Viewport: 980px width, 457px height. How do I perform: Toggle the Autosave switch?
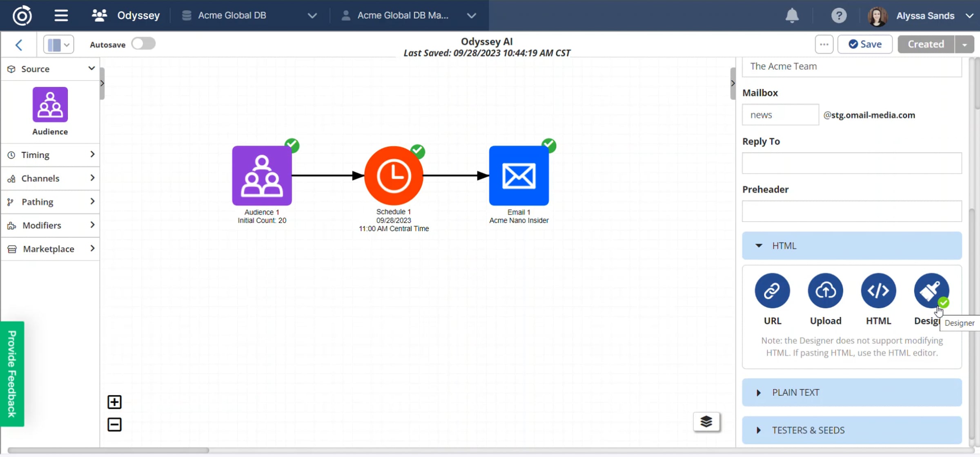143,44
